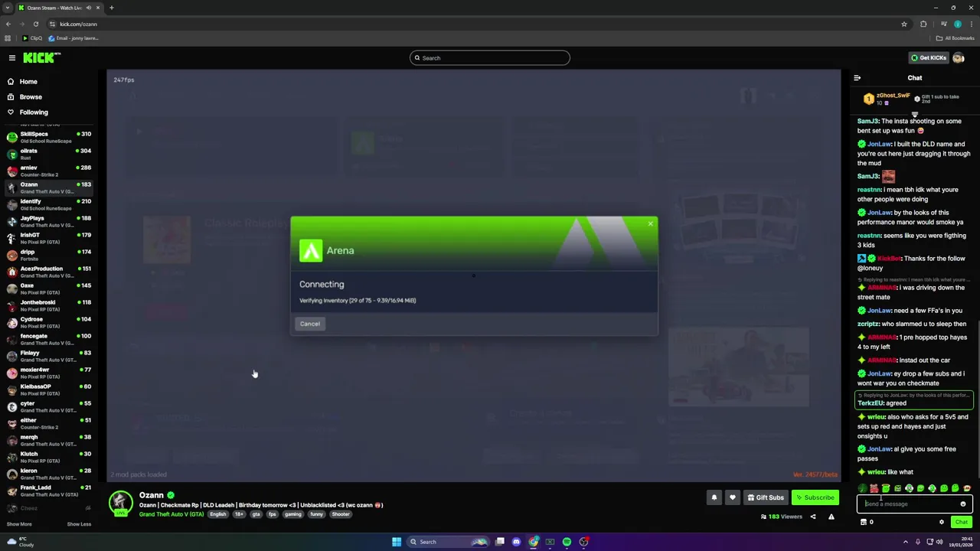The image size is (980, 551).
Task: Open the user profile avatar menu
Action: tap(959, 58)
